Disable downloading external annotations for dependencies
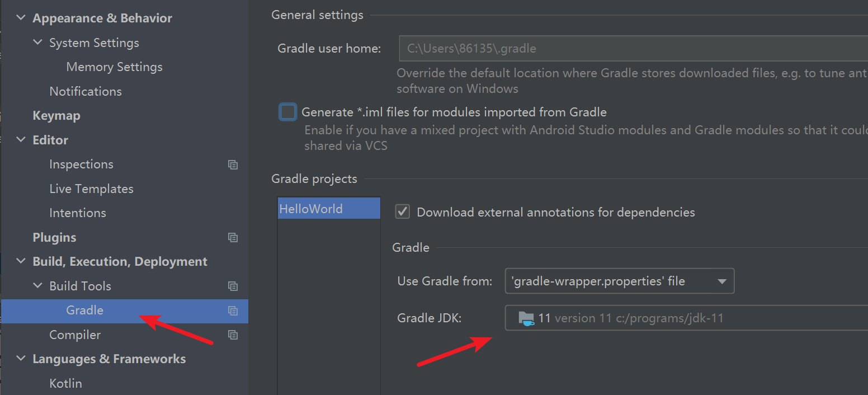 pos(402,211)
